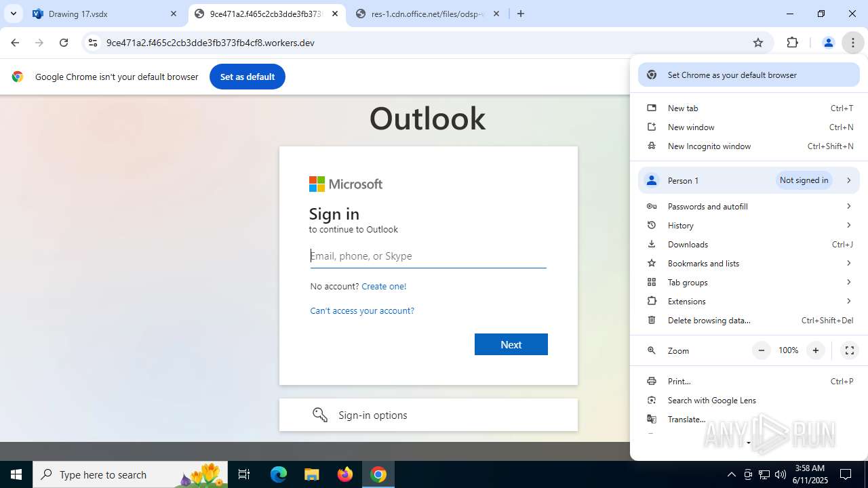Expand Passwords and autofill submenu
The width and height of the screenshot is (868, 488).
(749, 207)
